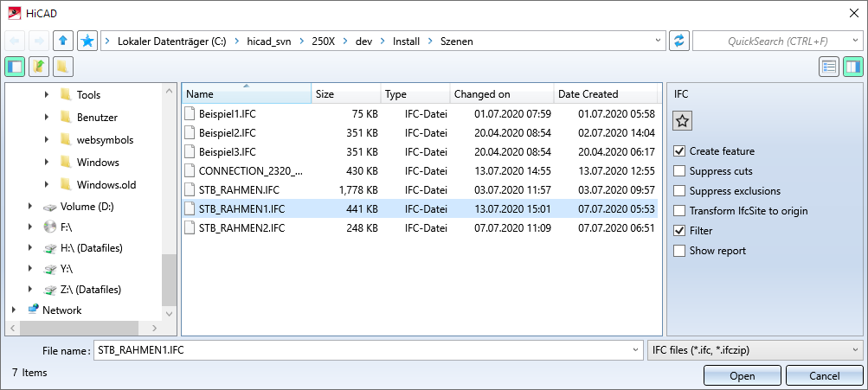Toggle the left navigation pane icon

click(x=15, y=67)
